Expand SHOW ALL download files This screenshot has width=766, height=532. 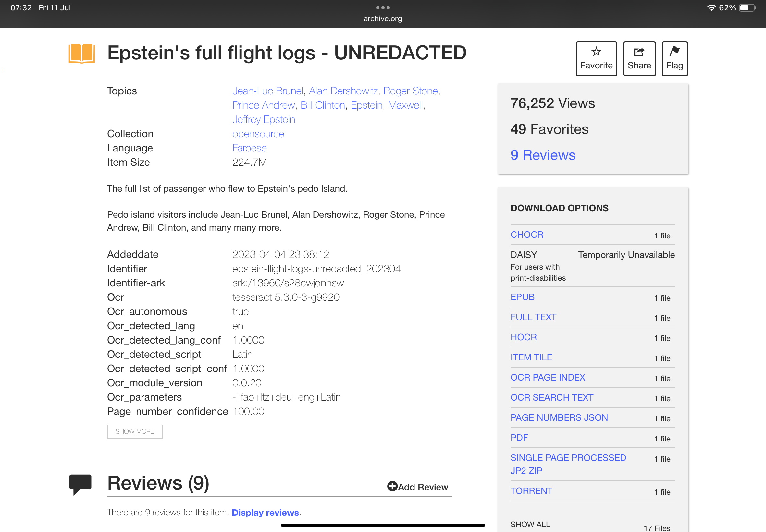click(530, 525)
